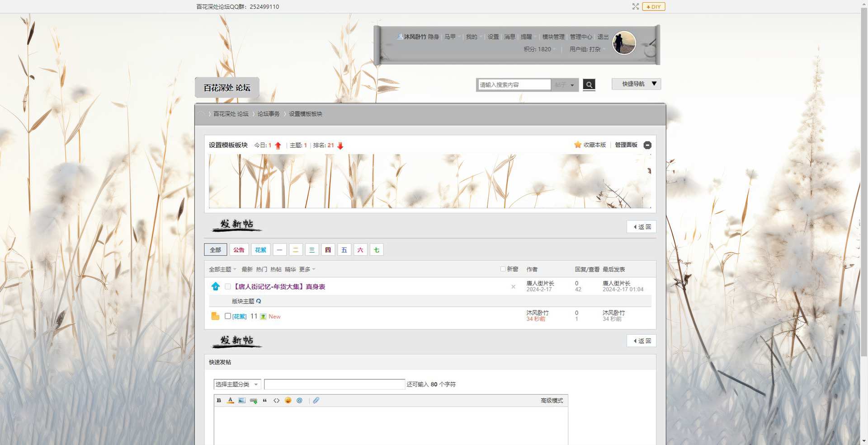Click the black search magnifier button

pyautogui.click(x=589, y=84)
